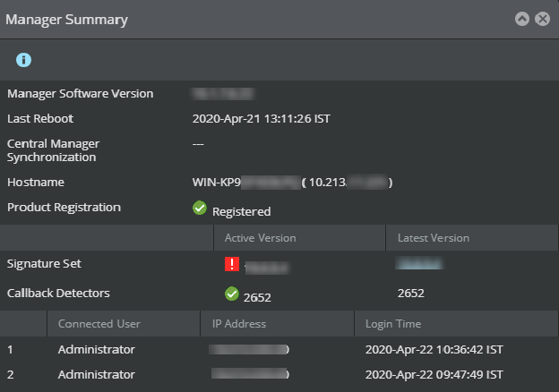Click the red Signature Set alert icon
The image size is (559, 392).
point(232,264)
